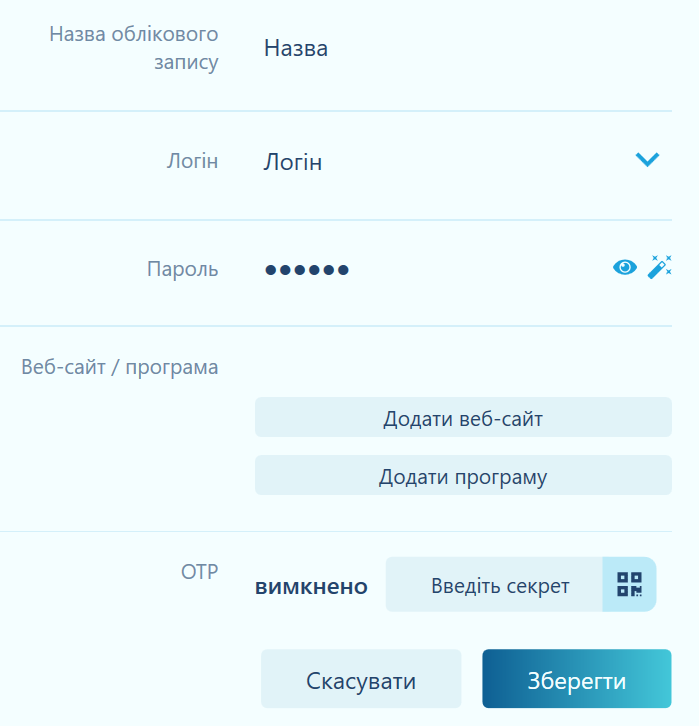Click the Назва account name field
This screenshot has width=699, height=726.
click(x=296, y=48)
